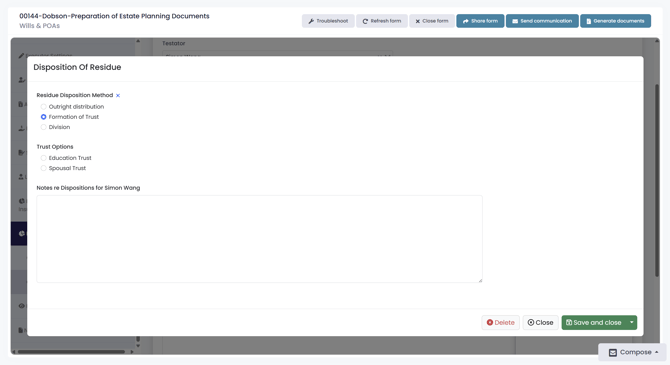
Task: Click the document icon on Generate documents
Action: pos(588,21)
